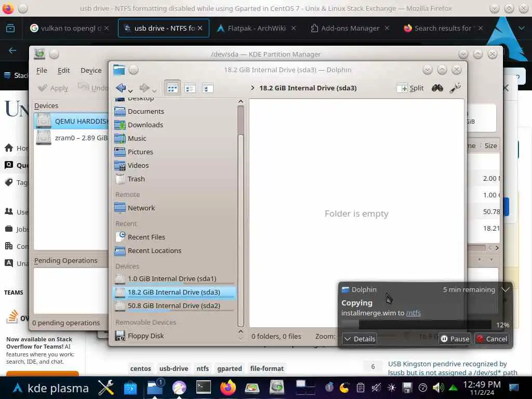The height and width of the screenshot is (399, 532).
Task: Click the centos tag on the Stack Exchange page
Action: [x=140, y=368]
